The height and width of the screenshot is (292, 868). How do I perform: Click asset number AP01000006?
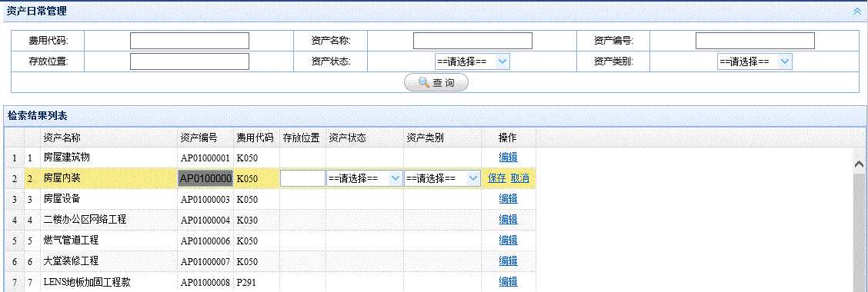point(205,241)
